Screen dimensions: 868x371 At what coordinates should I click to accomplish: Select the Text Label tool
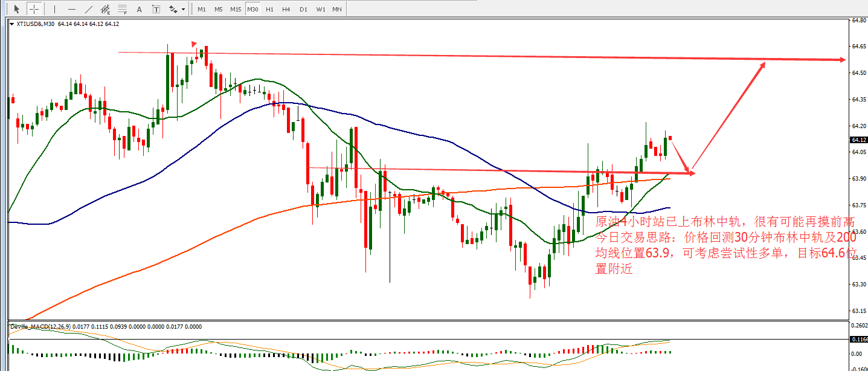click(x=157, y=9)
